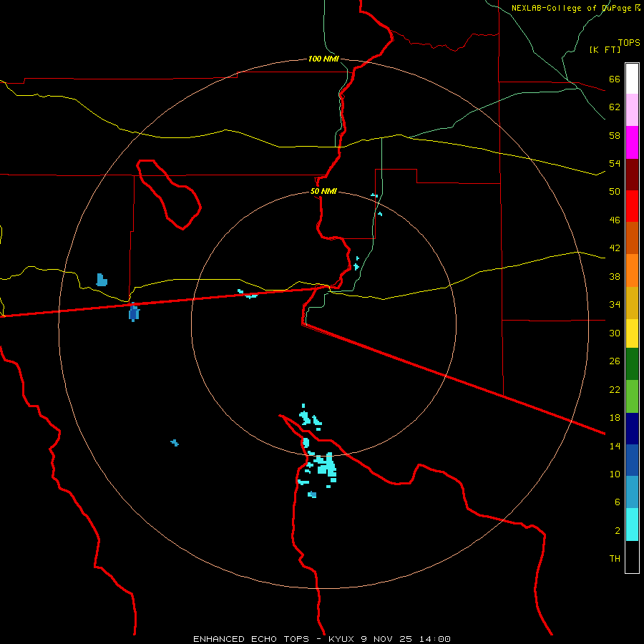
Task: Click the legend value 2
Action: click(618, 530)
